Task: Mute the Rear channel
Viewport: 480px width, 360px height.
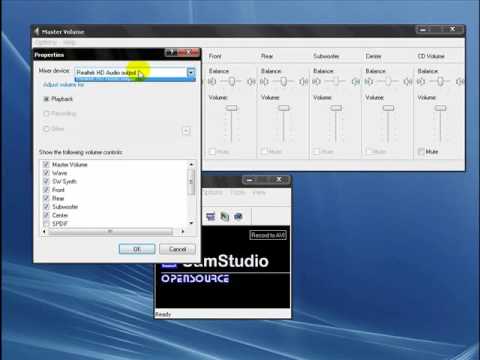Action: pyautogui.click(x=265, y=152)
